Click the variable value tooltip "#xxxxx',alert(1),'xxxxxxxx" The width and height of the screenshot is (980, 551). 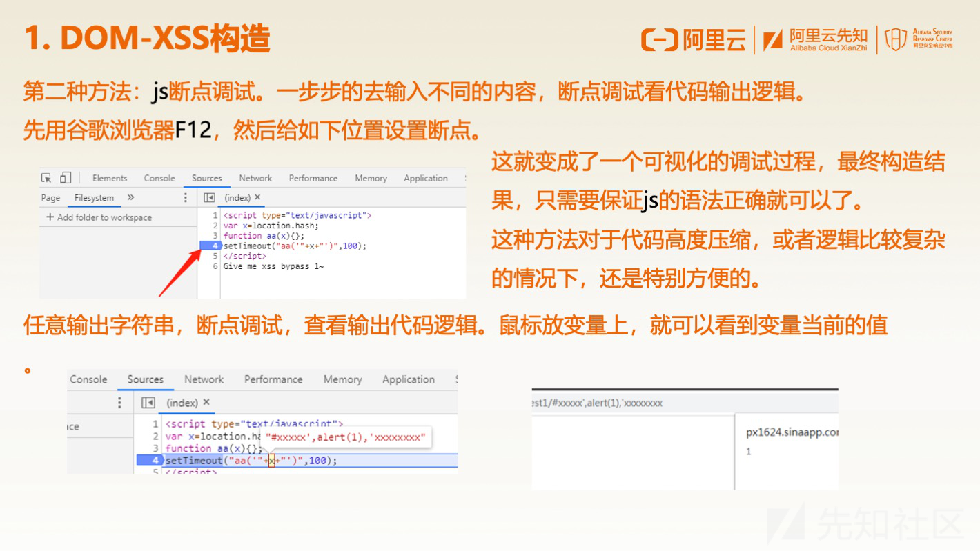pyautogui.click(x=346, y=437)
